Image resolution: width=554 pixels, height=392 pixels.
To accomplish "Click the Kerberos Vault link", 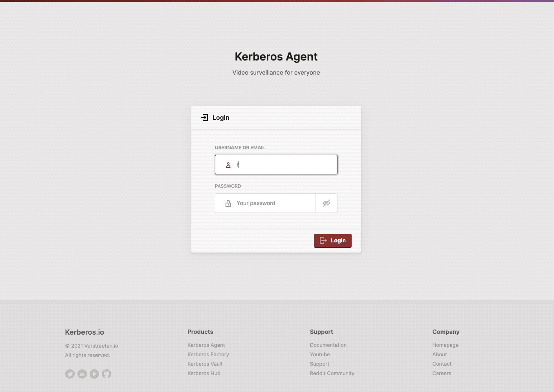I will [205, 364].
